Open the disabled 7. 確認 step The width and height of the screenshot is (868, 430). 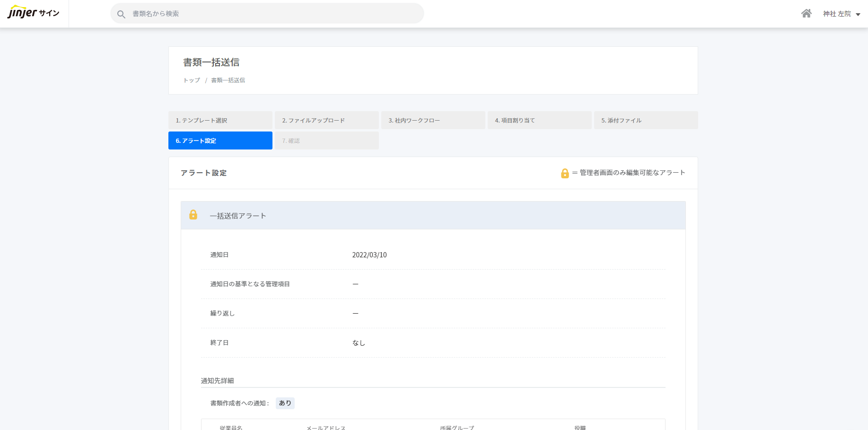(x=326, y=140)
